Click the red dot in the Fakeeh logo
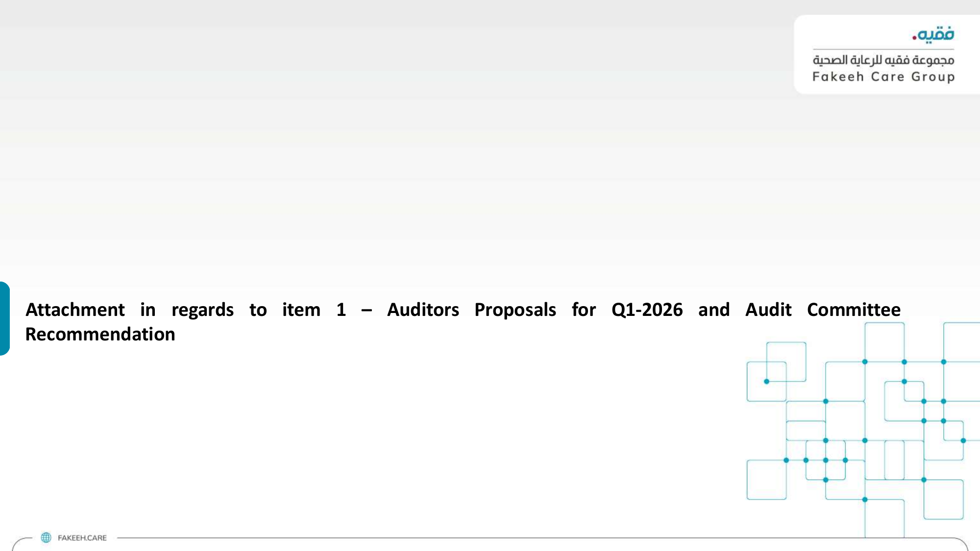The height and width of the screenshot is (551, 980). tap(914, 38)
